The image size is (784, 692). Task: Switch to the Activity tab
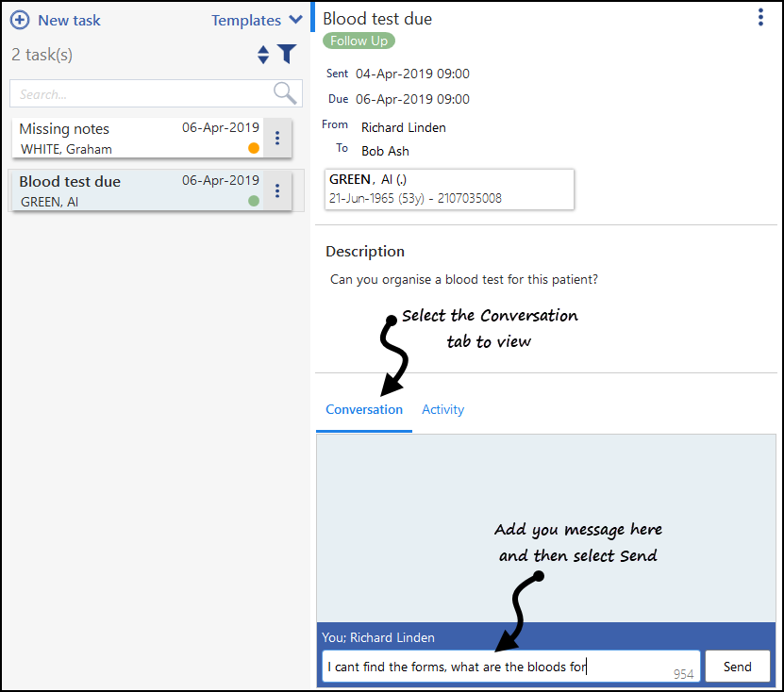[x=443, y=410]
